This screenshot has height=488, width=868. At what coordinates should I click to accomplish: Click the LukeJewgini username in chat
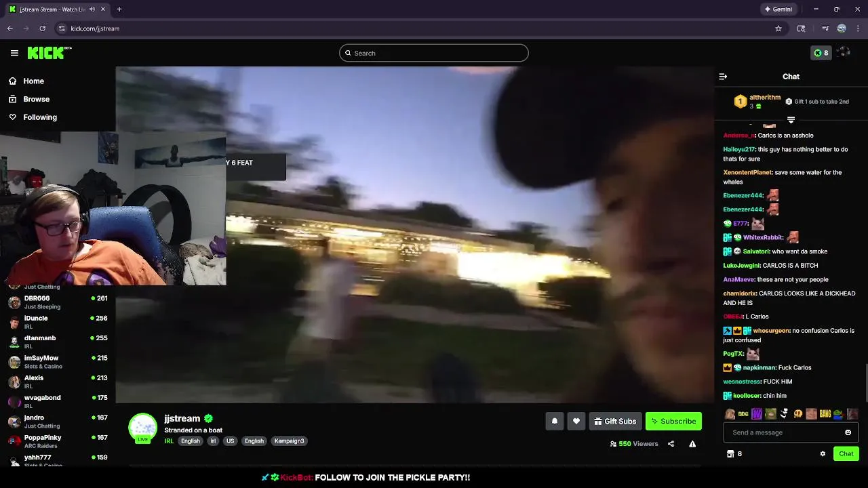742,266
